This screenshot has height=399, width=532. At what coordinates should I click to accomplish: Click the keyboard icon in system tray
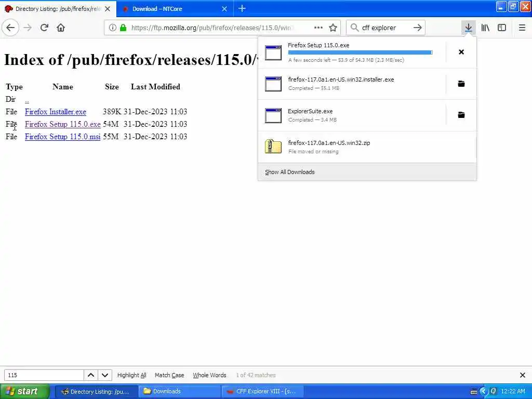[x=474, y=392]
